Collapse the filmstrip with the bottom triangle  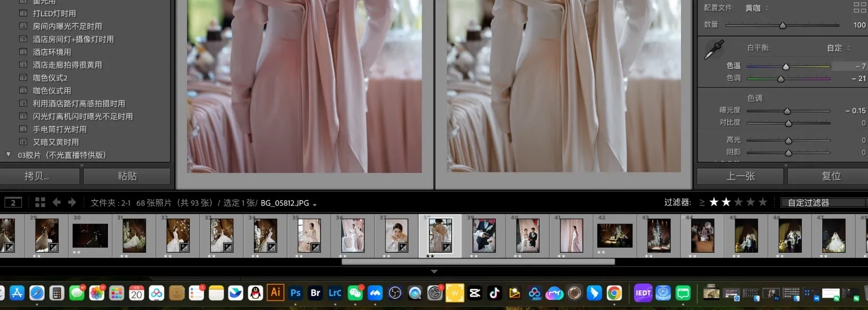(x=434, y=272)
